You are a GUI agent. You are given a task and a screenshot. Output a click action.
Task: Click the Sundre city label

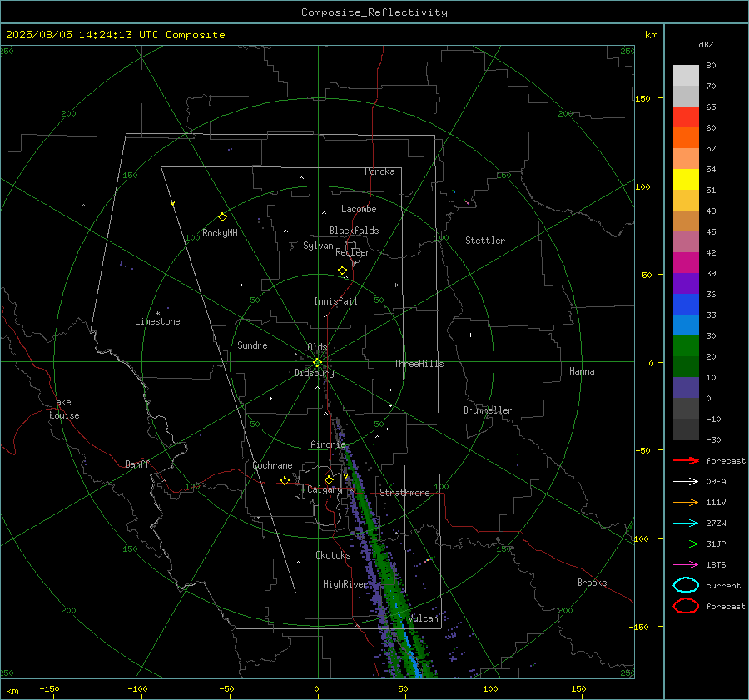(x=252, y=345)
